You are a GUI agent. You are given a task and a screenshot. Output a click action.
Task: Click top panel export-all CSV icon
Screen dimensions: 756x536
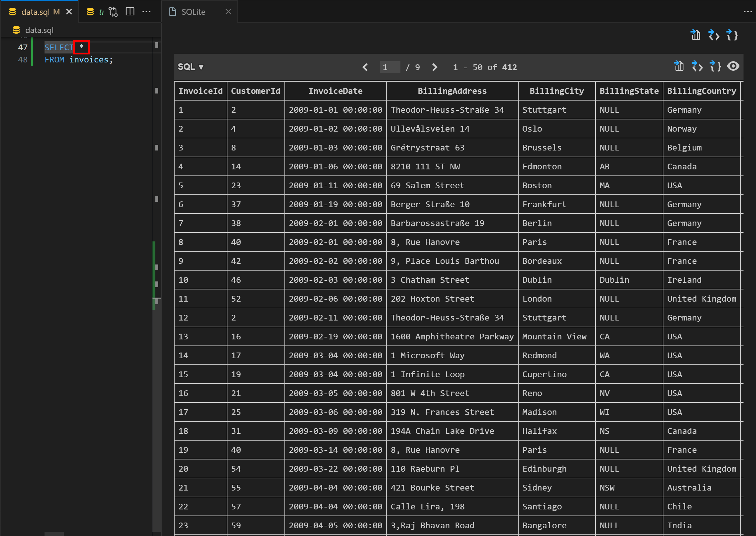(x=695, y=35)
